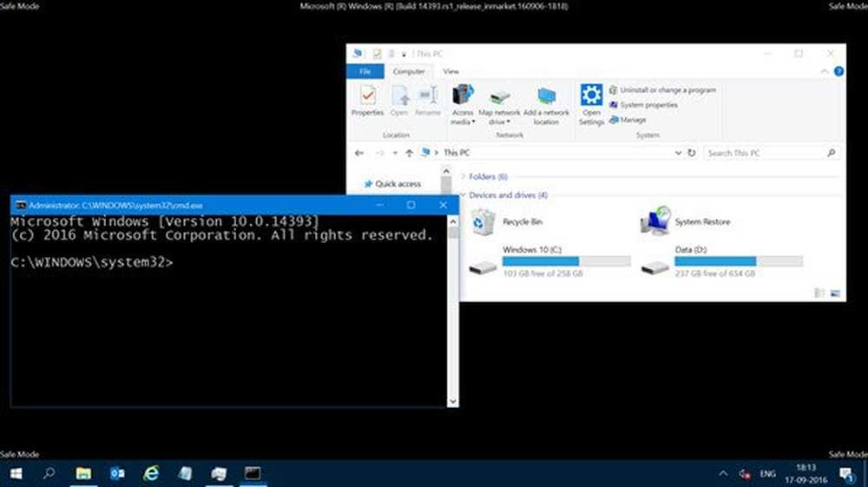
Task: Click the cmd window scroll up arrow
Action: coord(453,221)
